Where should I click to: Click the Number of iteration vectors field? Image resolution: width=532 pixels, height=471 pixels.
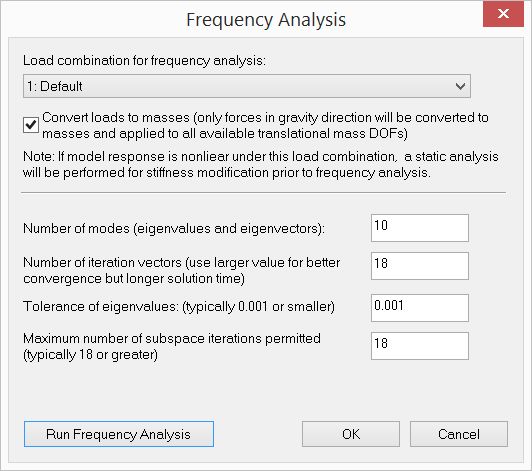(420, 266)
